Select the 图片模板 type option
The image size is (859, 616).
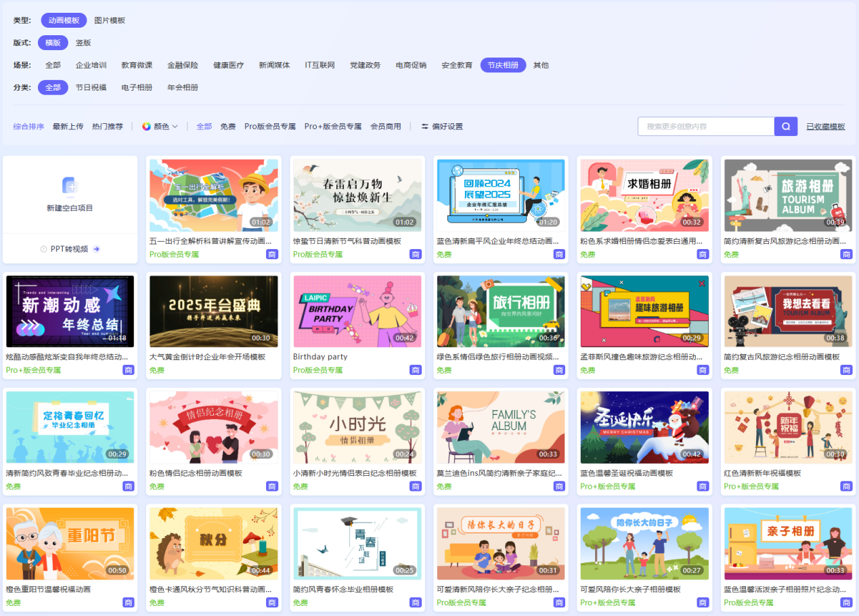point(110,20)
